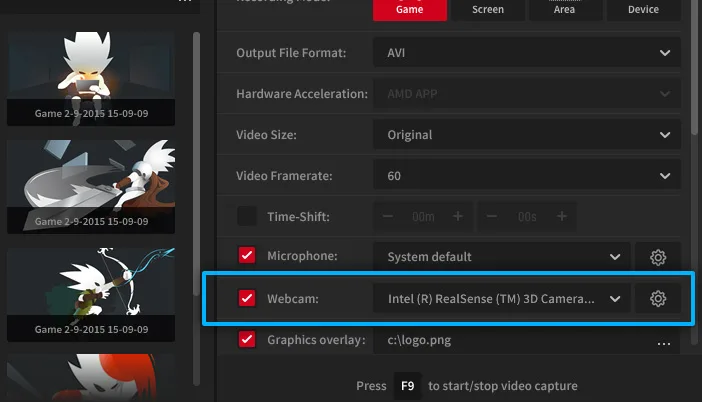Open webcam settings gear icon
Screen dimensions: 702x402
point(658,299)
